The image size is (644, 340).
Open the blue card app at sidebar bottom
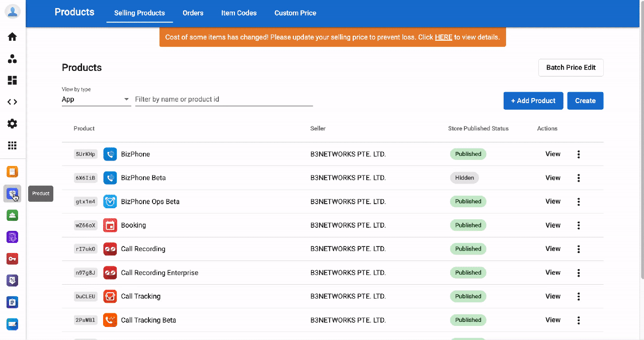click(13, 324)
